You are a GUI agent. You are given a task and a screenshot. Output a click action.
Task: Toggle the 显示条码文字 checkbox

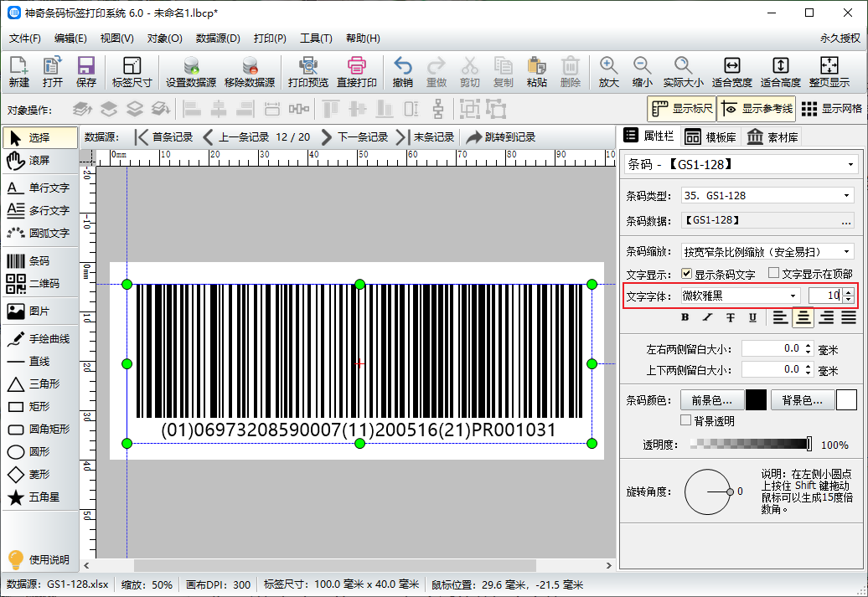(x=686, y=273)
